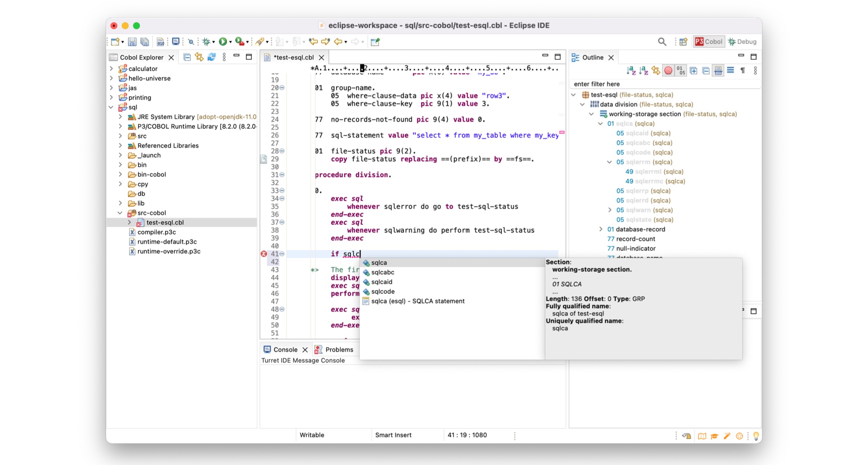Toggle the stacked sections button in Outline
The height and width of the screenshot is (465, 868).
pyautogui.click(x=718, y=70)
